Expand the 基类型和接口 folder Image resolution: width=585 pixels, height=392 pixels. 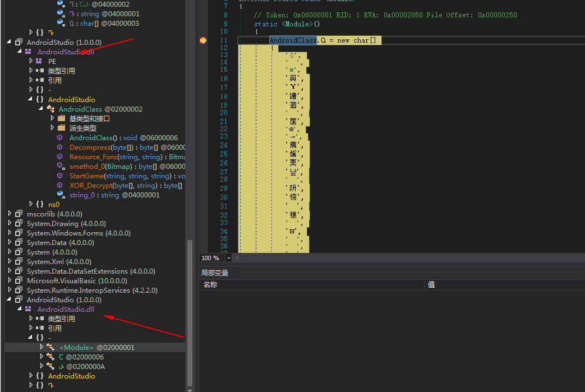pos(52,118)
